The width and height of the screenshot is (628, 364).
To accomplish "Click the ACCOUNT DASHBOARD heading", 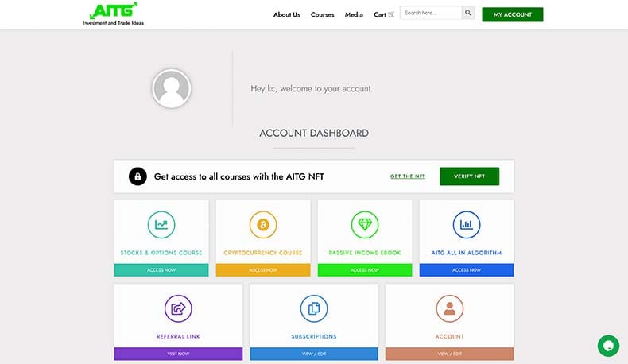I will [x=314, y=133].
